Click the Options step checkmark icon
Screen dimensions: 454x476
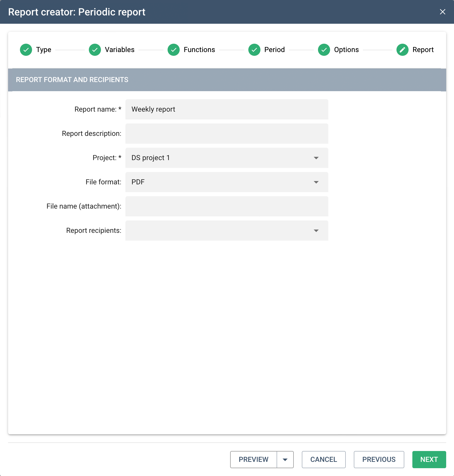[324, 50]
